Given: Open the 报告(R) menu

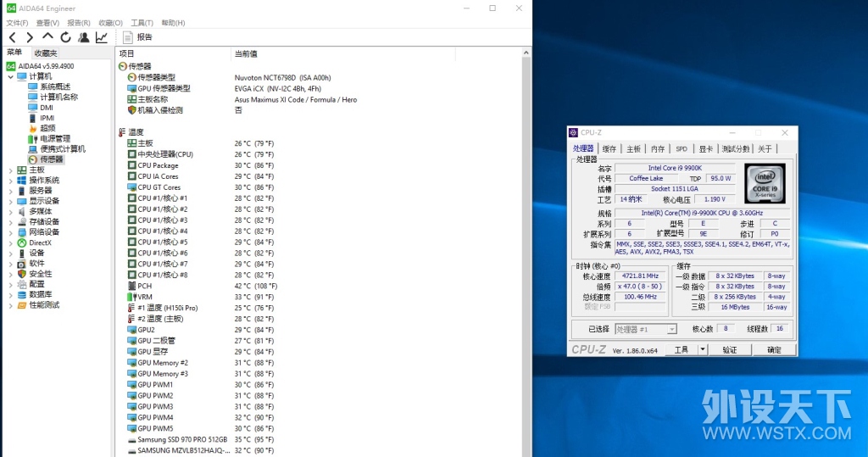Looking at the screenshot, I should tap(79, 23).
